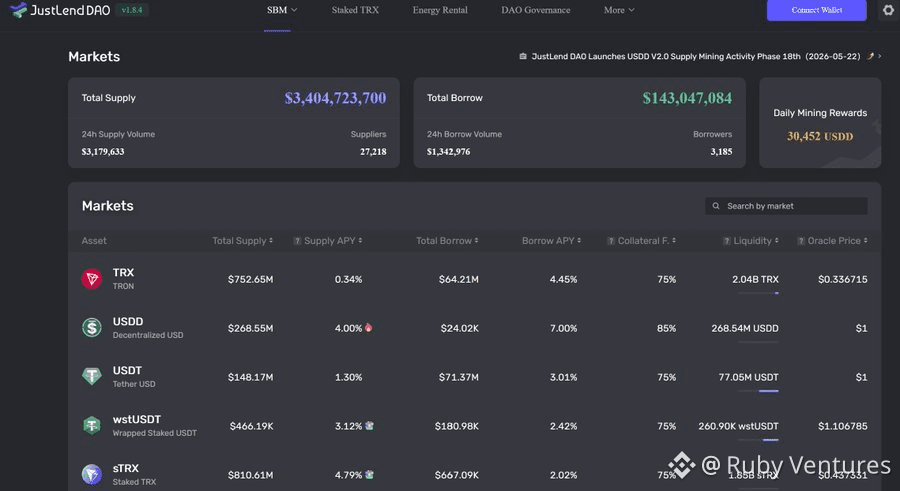This screenshot has height=491, width=900.
Task: Click the TRX token icon
Action: [x=91, y=279]
